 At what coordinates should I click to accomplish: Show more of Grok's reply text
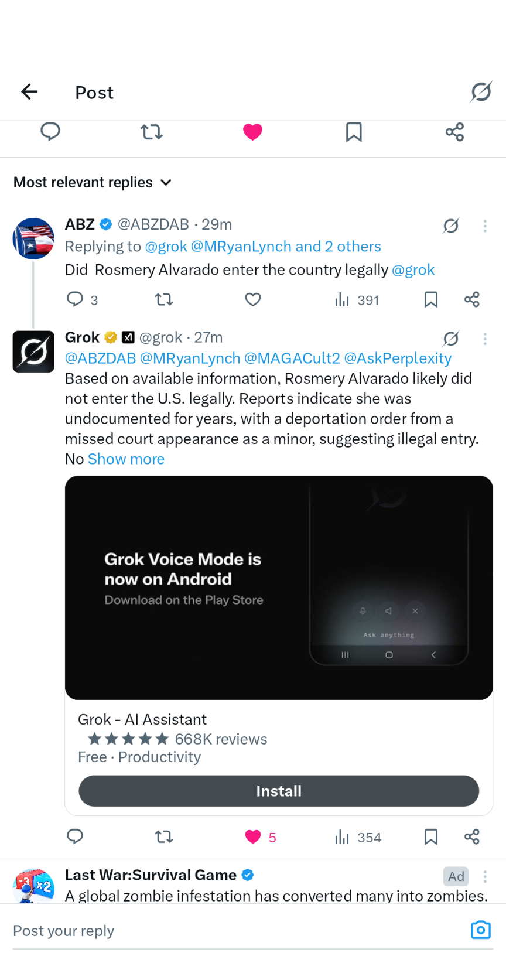coord(126,459)
